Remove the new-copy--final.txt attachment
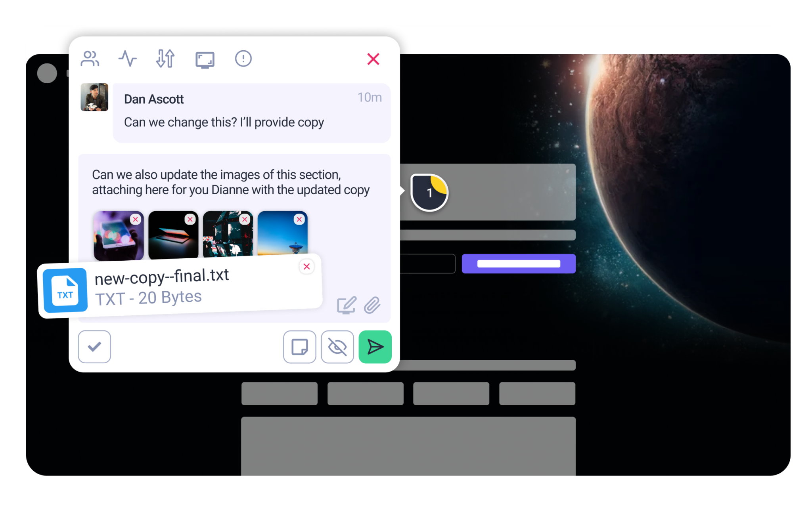Image resolution: width=812 pixels, height=521 pixels. pos(306,267)
